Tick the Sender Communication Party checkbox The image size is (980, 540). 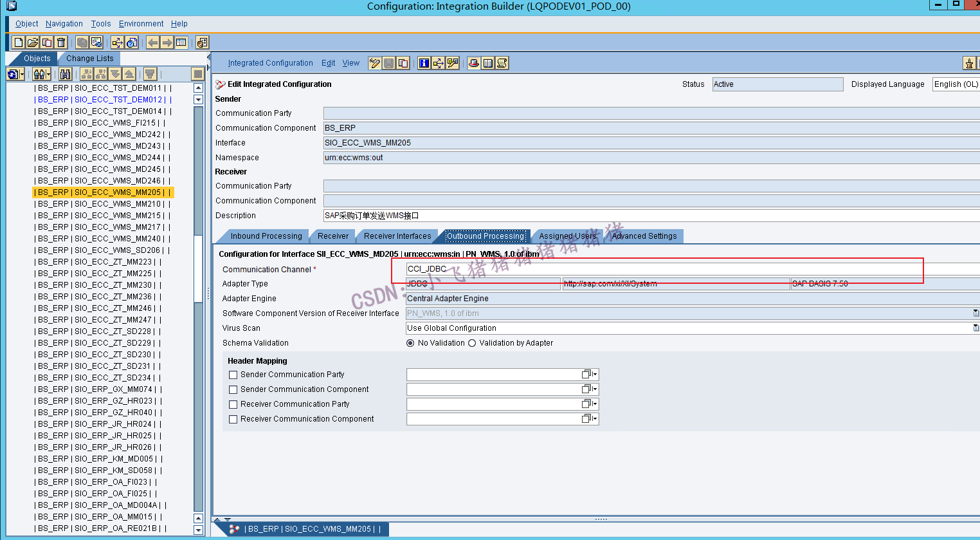coord(233,375)
